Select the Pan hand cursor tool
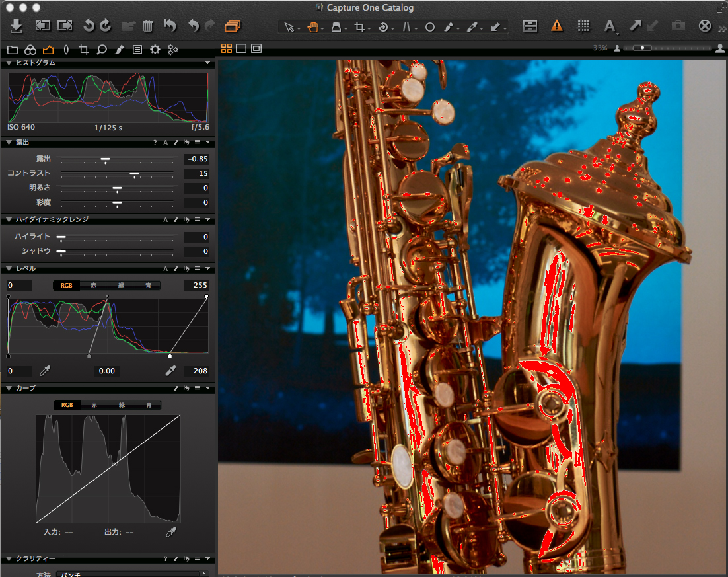Screen dimensions: 728x577 pyautogui.click(x=313, y=27)
